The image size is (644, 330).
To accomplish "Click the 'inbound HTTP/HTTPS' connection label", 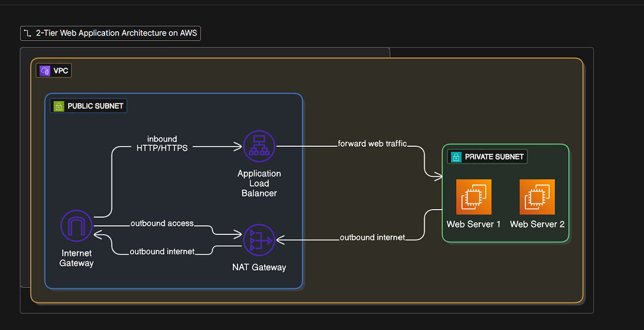I will [162, 144].
